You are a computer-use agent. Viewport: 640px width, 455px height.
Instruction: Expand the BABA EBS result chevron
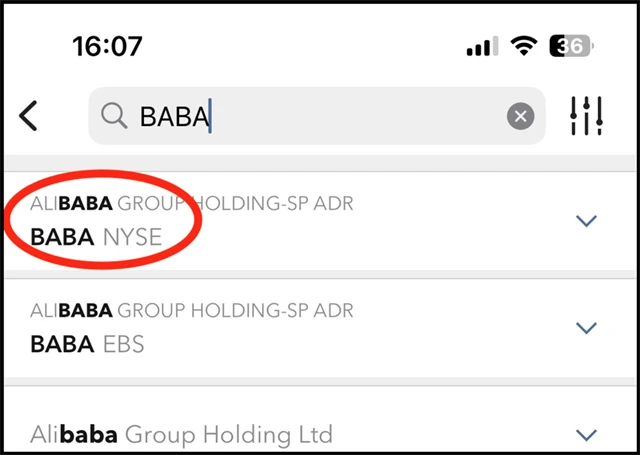[x=587, y=328]
